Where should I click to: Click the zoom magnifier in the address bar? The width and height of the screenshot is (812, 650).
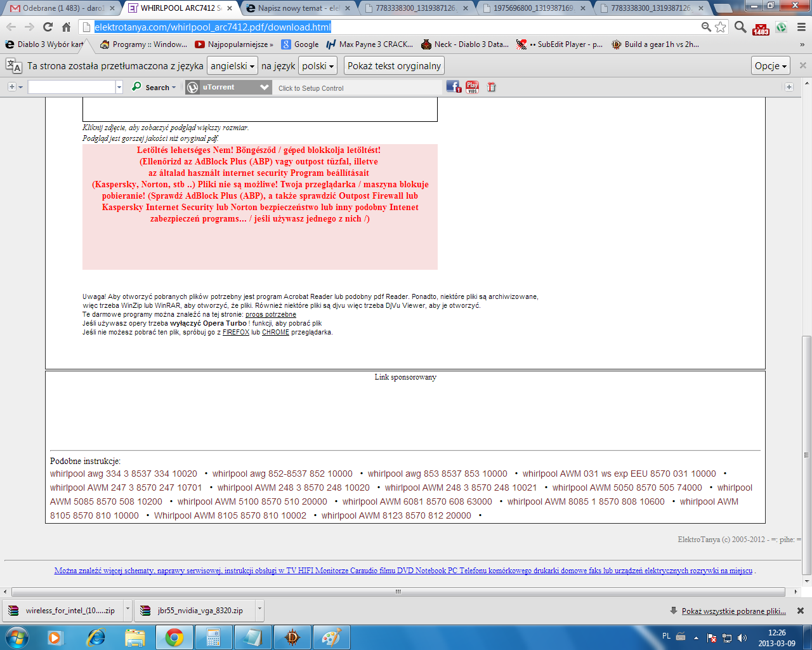pos(706,27)
